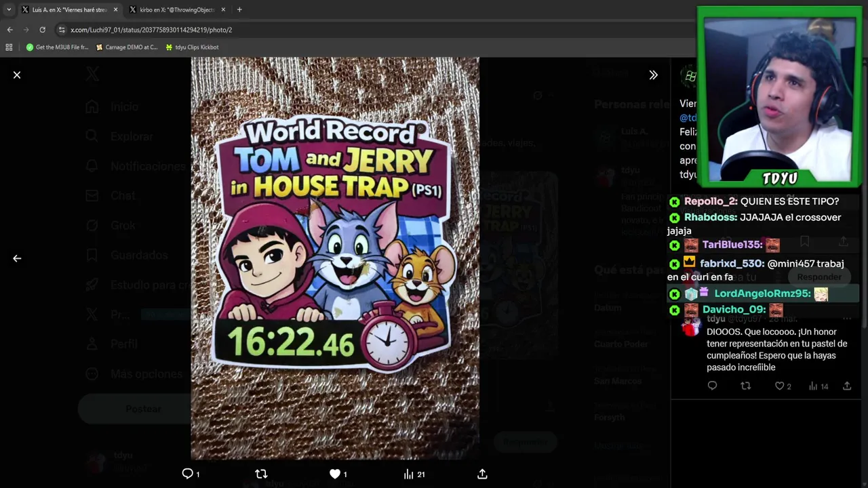This screenshot has height=488, width=868.
Task: Repost tdyu's reply icon
Action: (745, 386)
